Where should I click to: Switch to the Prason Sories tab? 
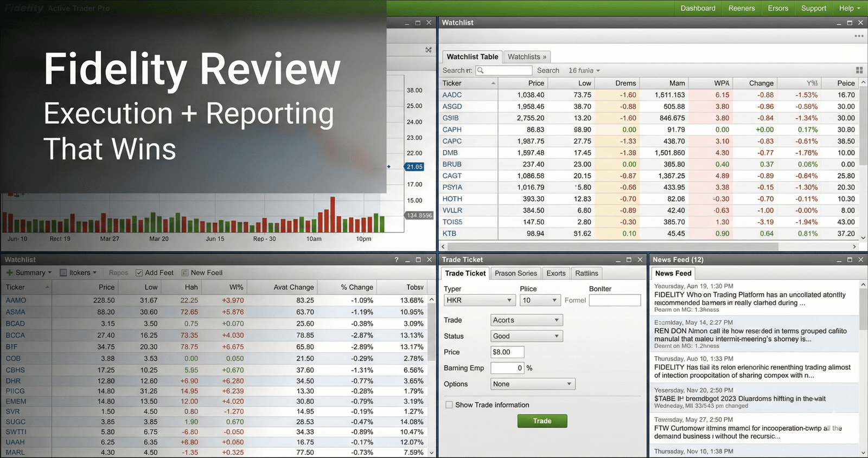tap(515, 273)
